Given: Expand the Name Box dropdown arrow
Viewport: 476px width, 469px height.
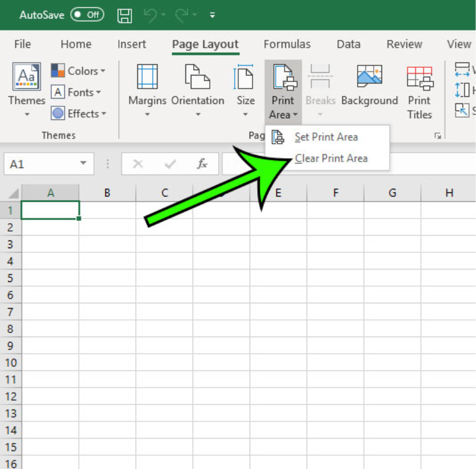Looking at the screenshot, I should tap(83, 163).
